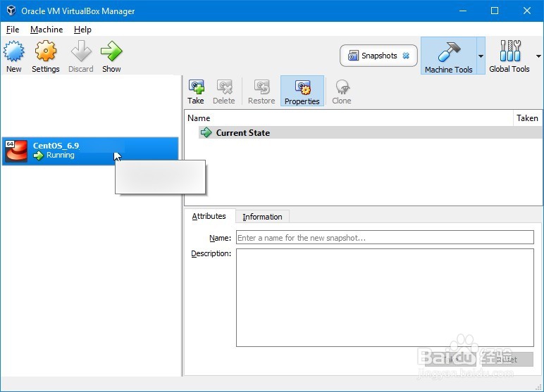This screenshot has height=392, width=544.
Task: Switch to the Information tab
Action: click(262, 217)
